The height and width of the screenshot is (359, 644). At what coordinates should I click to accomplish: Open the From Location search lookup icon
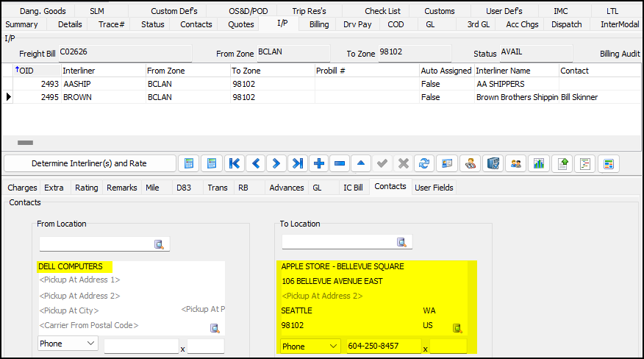(x=160, y=244)
